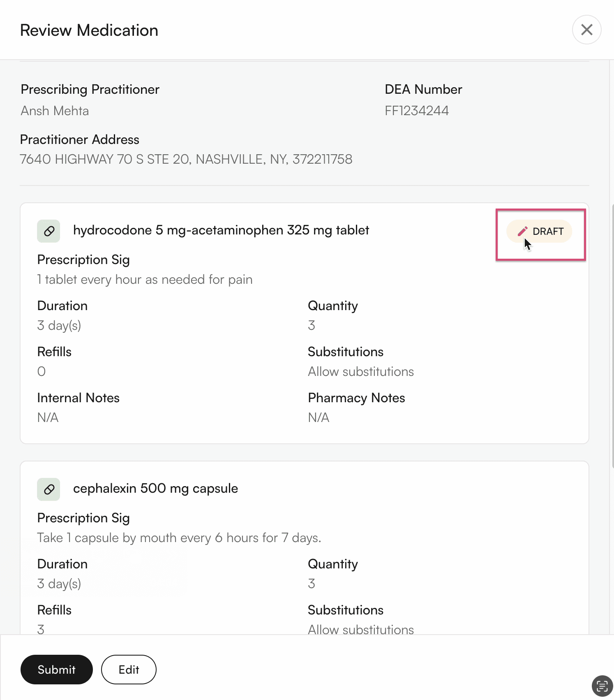
Task: Click the Internal Notes label
Action: 78,398
